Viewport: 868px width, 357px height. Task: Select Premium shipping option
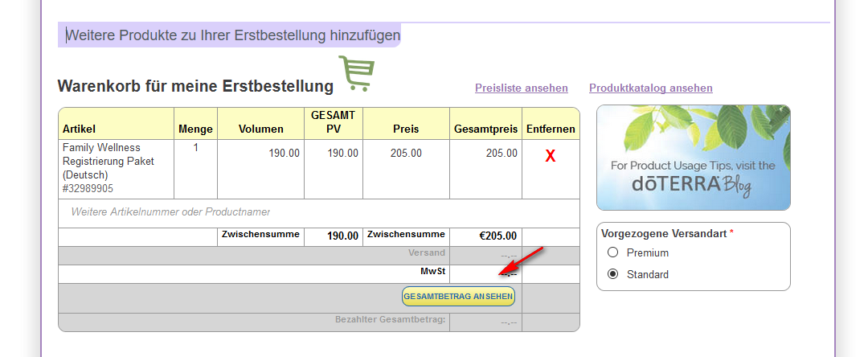[612, 253]
